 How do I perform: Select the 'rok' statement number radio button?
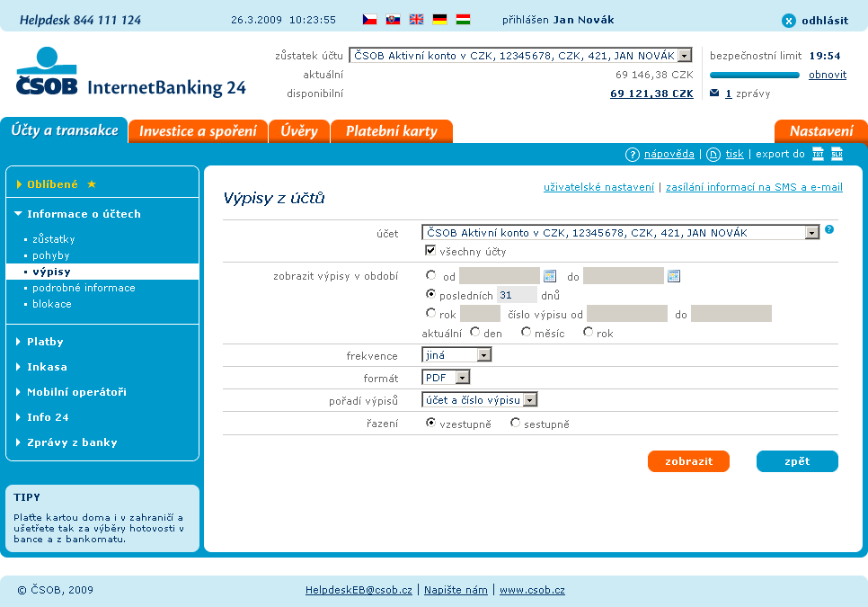tap(430, 313)
